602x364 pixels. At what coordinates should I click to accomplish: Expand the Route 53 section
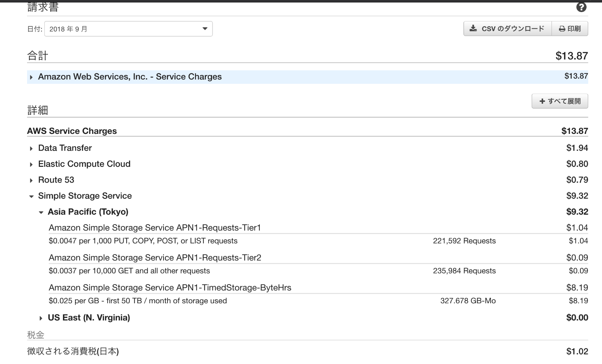(31, 180)
